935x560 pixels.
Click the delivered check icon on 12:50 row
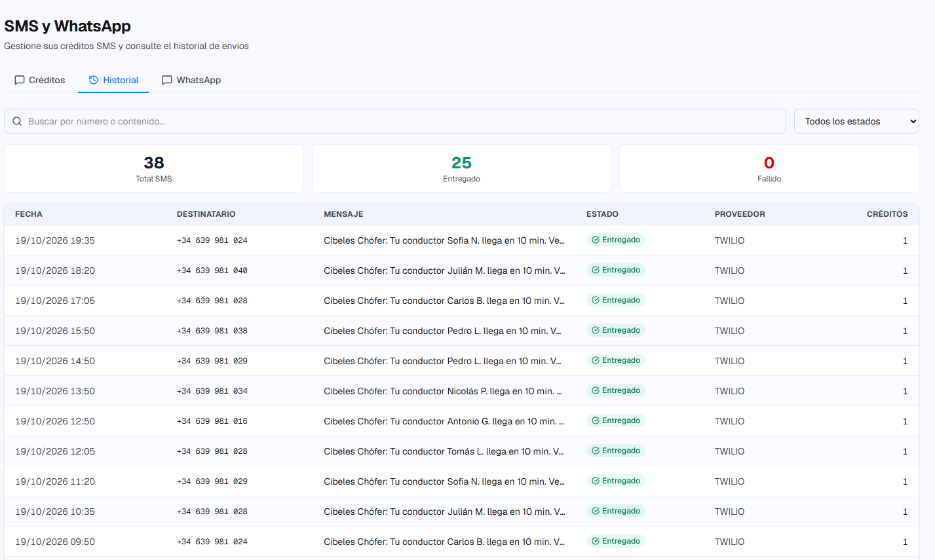(x=596, y=420)
